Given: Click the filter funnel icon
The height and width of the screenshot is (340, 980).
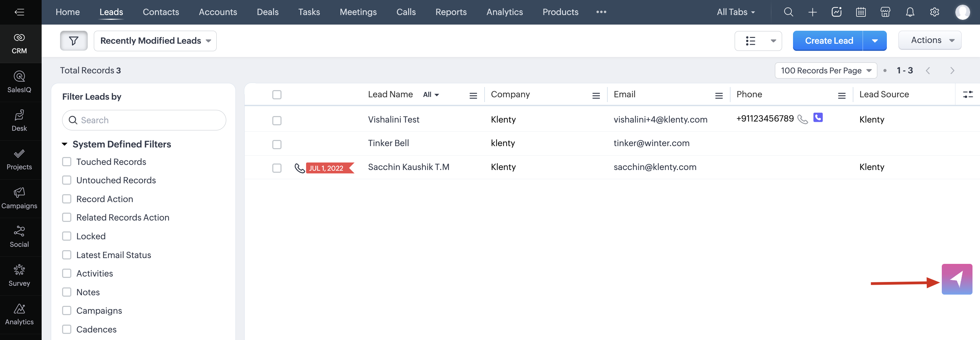Looking at the screenshot, I should click(73, 41).
